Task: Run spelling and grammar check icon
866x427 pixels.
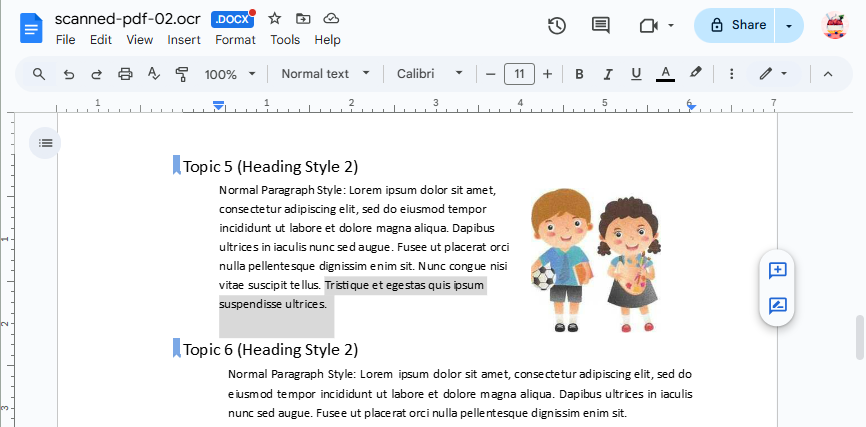Action: tap(154, 74)
